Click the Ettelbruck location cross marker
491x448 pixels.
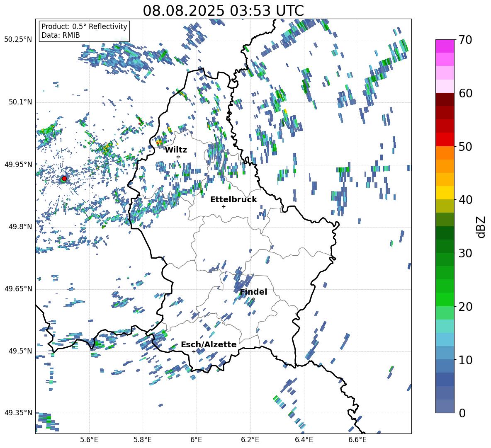(224, 206)
